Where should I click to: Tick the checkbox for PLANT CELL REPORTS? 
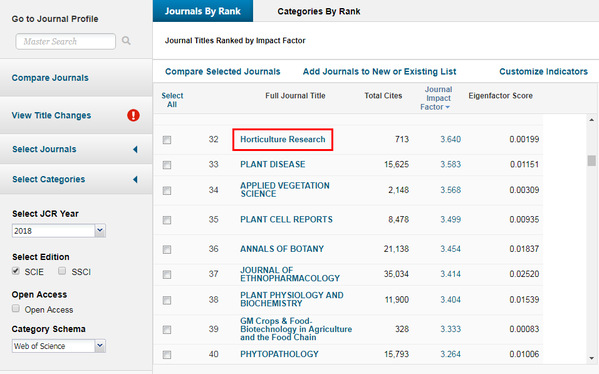point(167,220)
